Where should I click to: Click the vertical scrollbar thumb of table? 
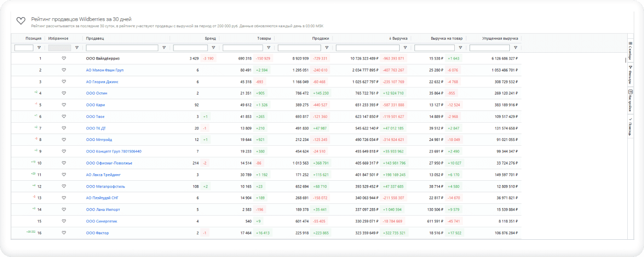[625, 60]
